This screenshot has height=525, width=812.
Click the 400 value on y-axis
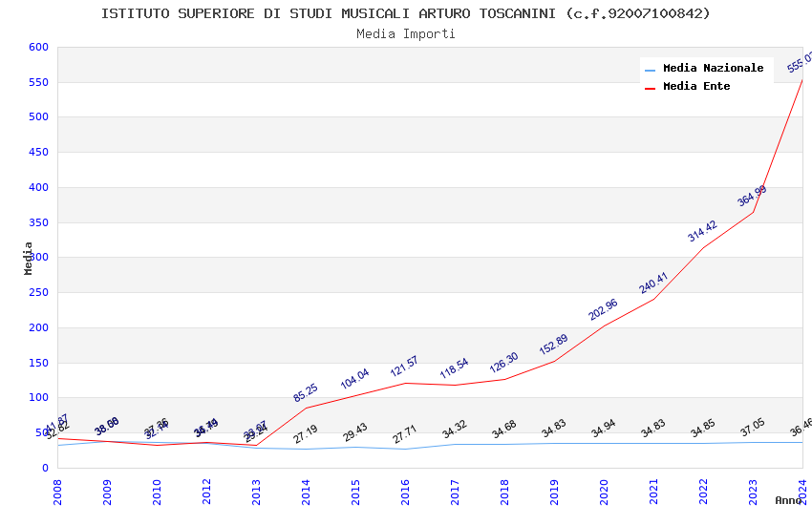point(38,187)
